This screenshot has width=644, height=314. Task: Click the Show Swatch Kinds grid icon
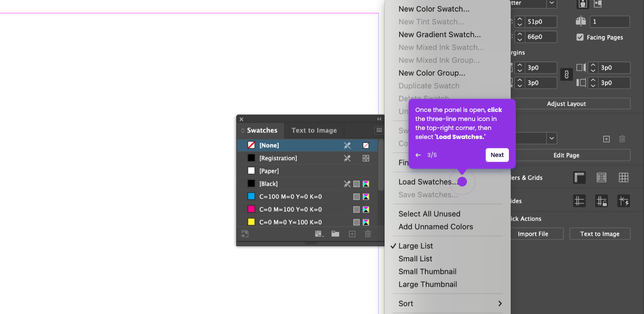point(319,234)
